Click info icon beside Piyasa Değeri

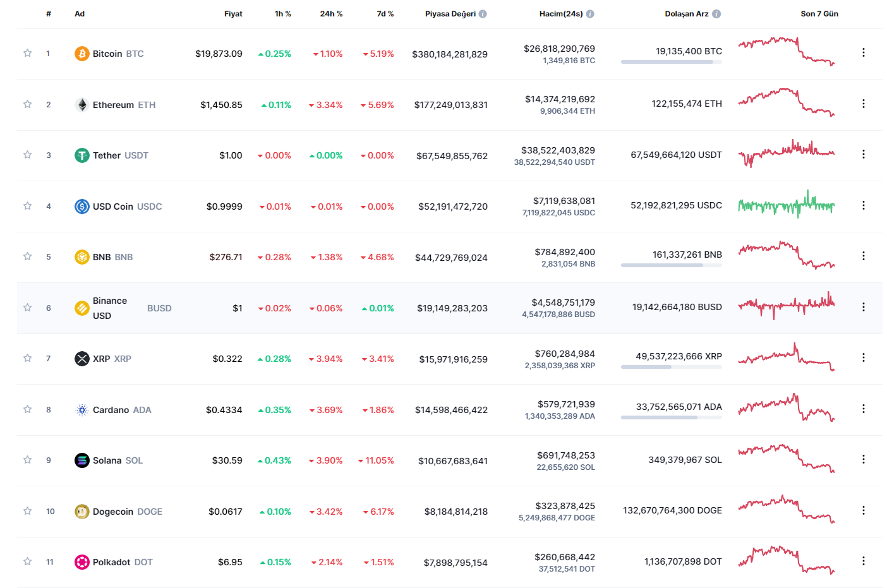(x=483, y=14)
